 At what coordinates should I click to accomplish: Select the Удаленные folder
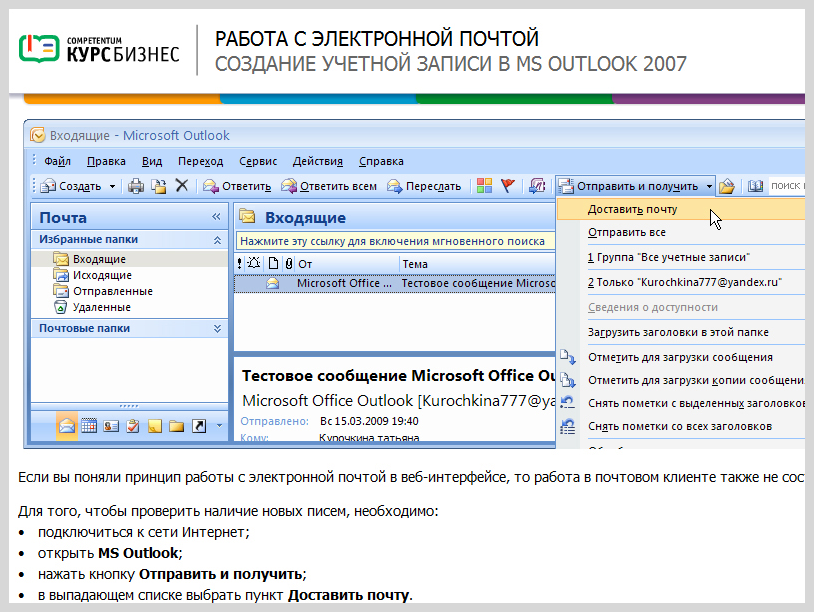pyautogui.click(x=92, y=307)
